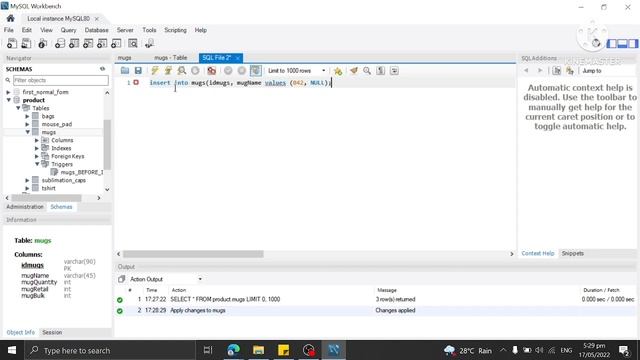
Task: Click the copy icon beside Action Output
Action: coord(121,279)
